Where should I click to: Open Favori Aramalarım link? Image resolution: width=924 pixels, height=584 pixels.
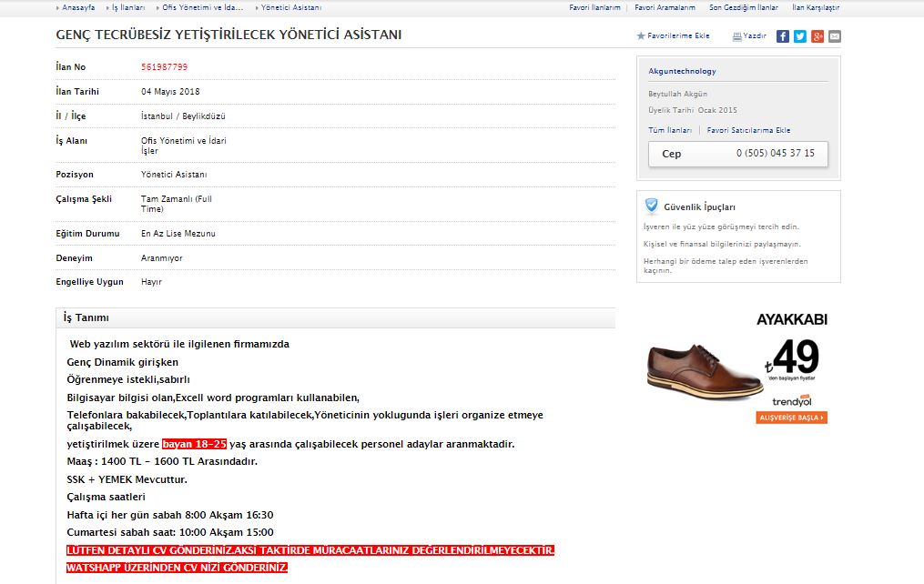click(x=665, y=7)
